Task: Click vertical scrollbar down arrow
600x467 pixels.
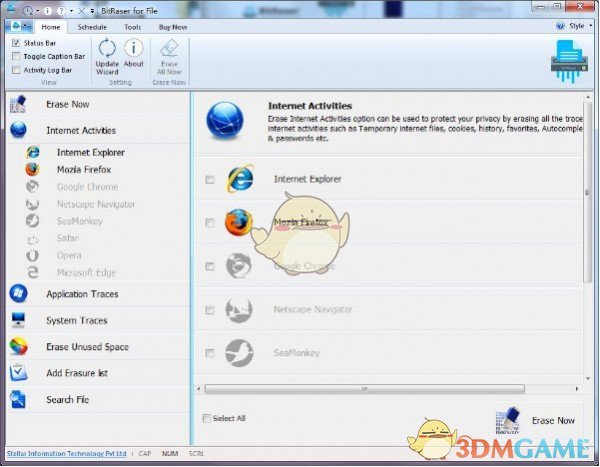Action: pos(588,379)
